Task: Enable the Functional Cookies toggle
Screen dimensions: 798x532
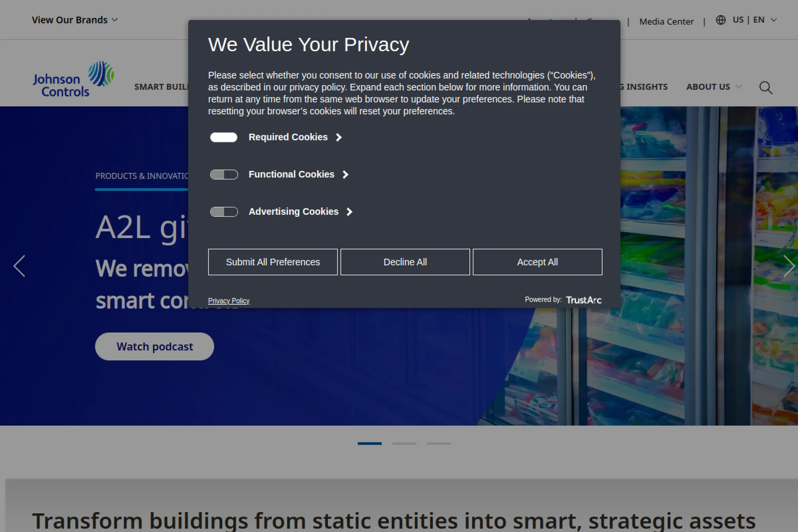Action: [x=223, y=174]
